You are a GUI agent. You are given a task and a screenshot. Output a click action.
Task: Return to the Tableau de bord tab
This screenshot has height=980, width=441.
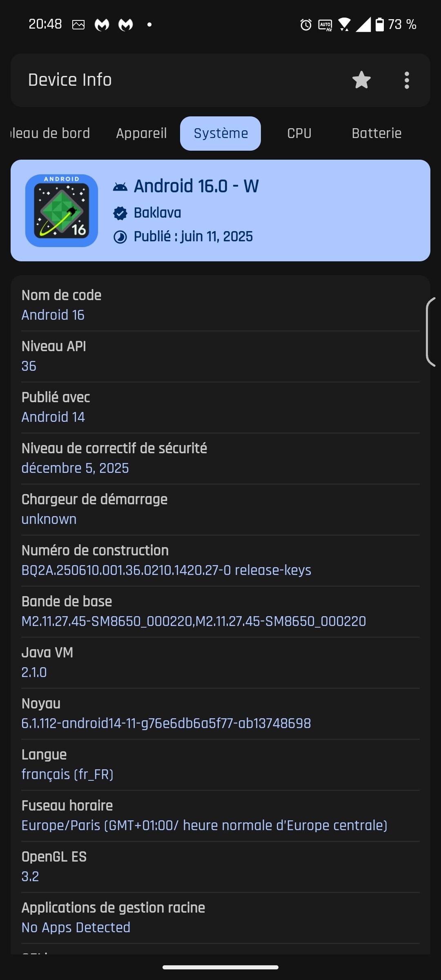(x=50, y=134)
